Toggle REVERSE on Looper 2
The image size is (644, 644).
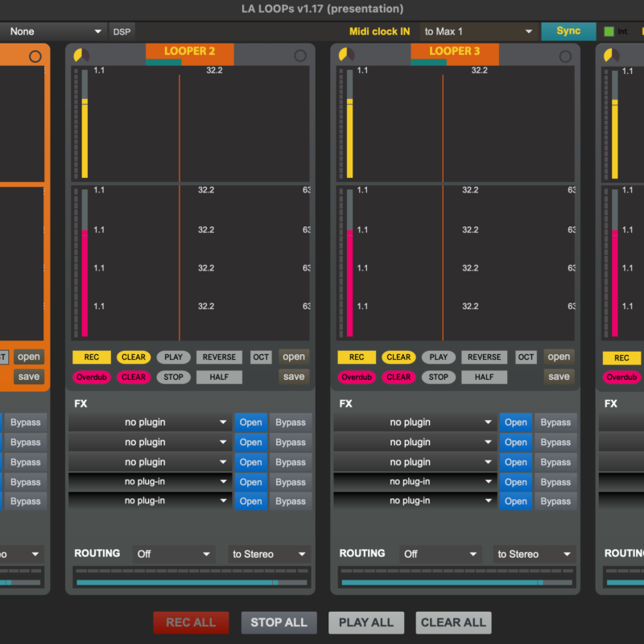219,357
